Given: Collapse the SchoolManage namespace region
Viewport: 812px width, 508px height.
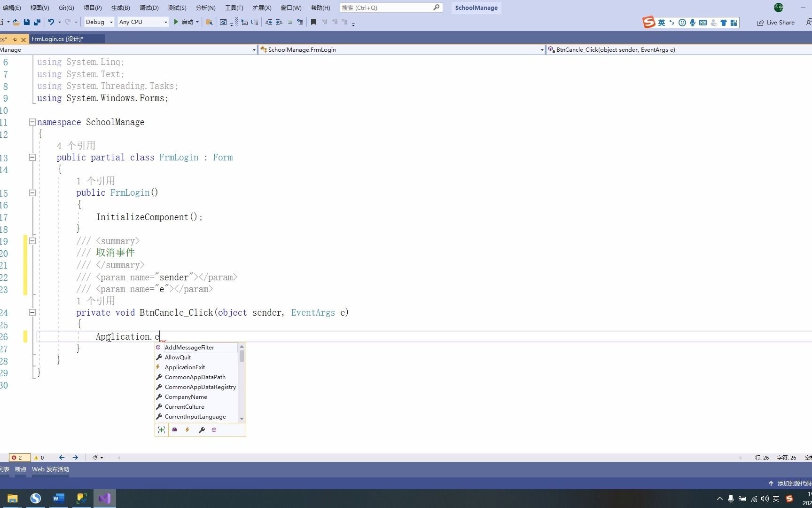Looking at the screenshot, I should pyautogui.click(x=32, y=122).
